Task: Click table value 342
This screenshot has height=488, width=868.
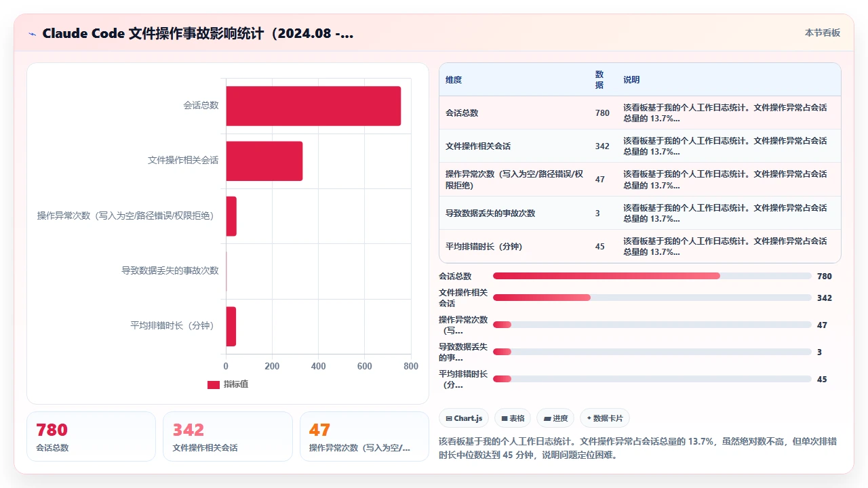Action: [602, 146]
